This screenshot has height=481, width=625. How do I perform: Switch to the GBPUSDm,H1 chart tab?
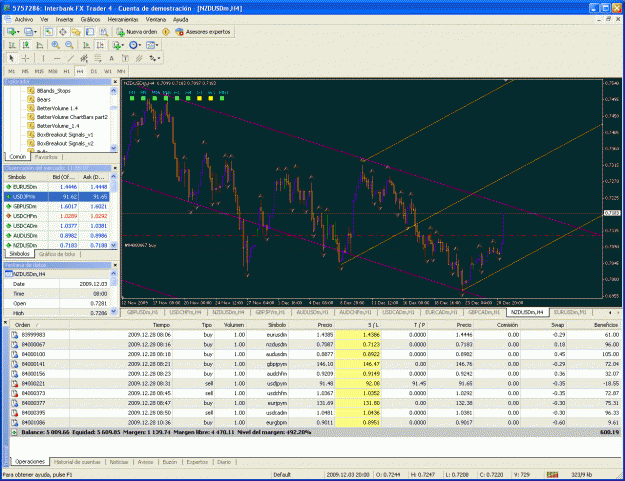point(142,312)
